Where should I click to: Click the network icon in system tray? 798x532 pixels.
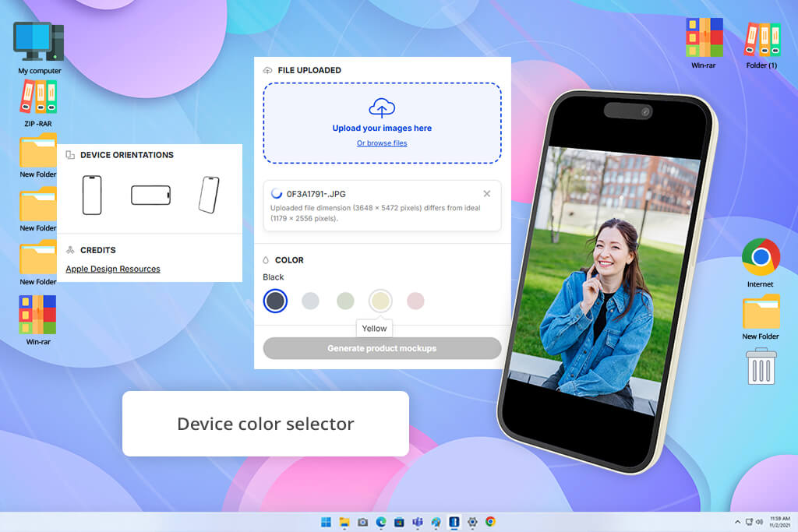pos(749,522)
